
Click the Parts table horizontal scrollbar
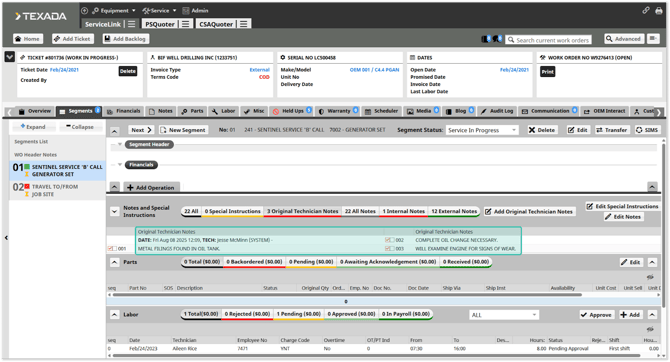pos(346,295)
